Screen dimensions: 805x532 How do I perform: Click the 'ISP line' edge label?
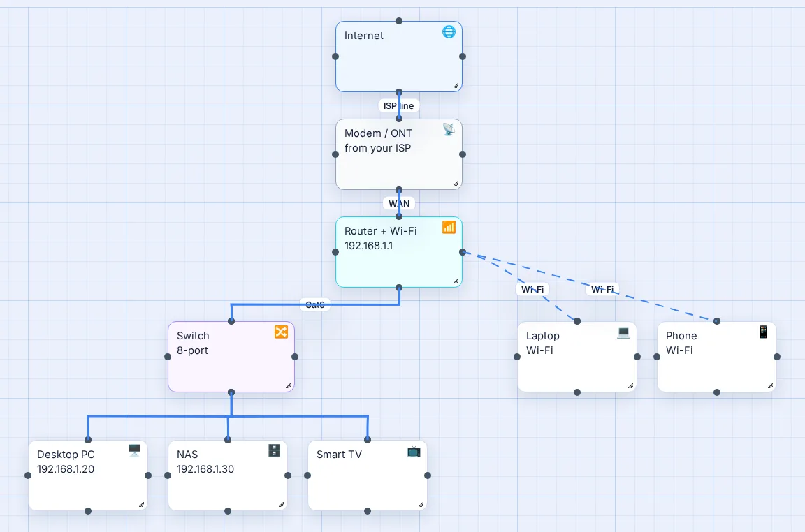398,105
